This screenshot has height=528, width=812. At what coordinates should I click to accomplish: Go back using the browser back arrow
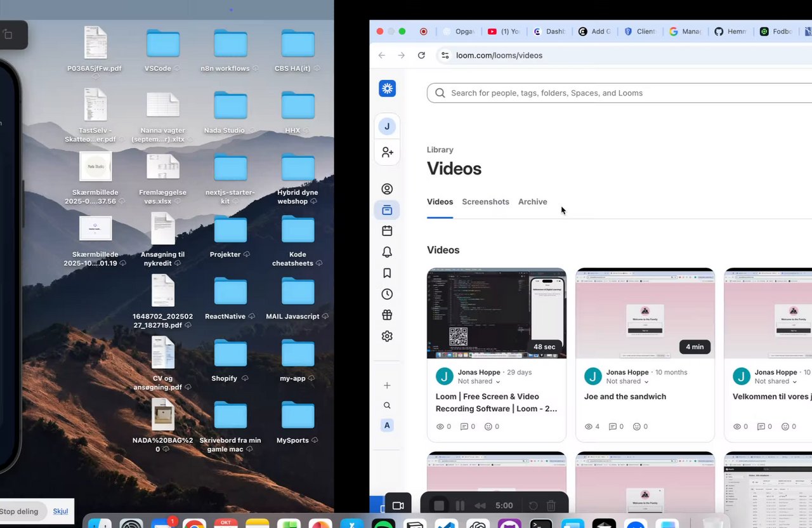(381, 55)
